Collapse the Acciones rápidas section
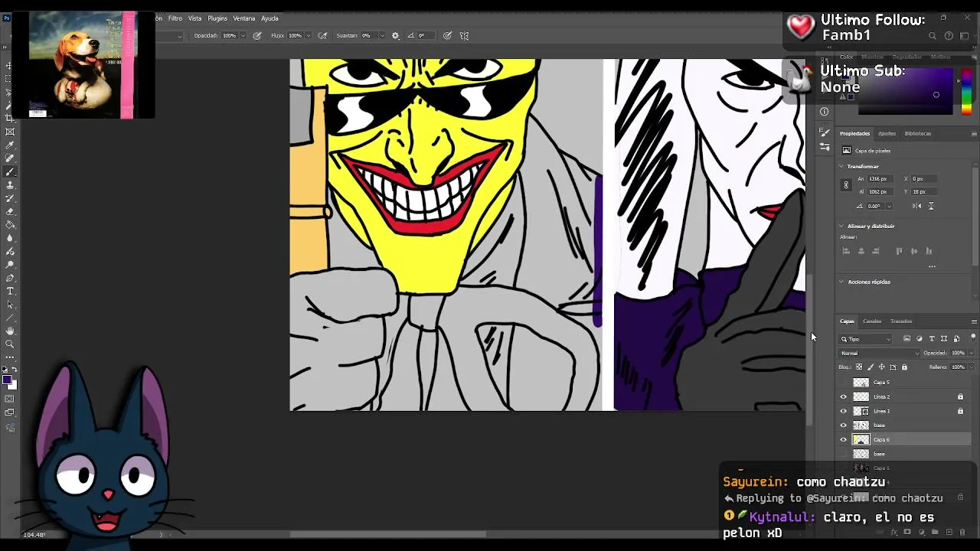The height and width of the screenshot is (551, 980). (841, 282)
